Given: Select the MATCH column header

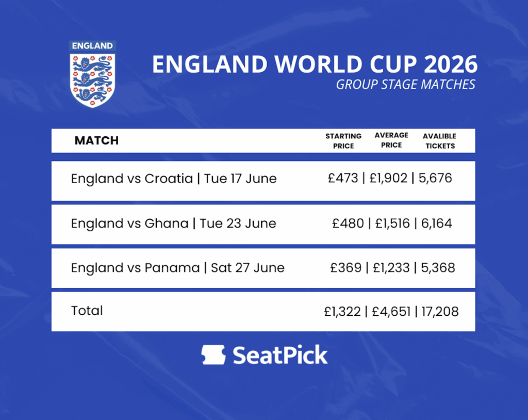Looking at the screenshot, I should 96,140.
